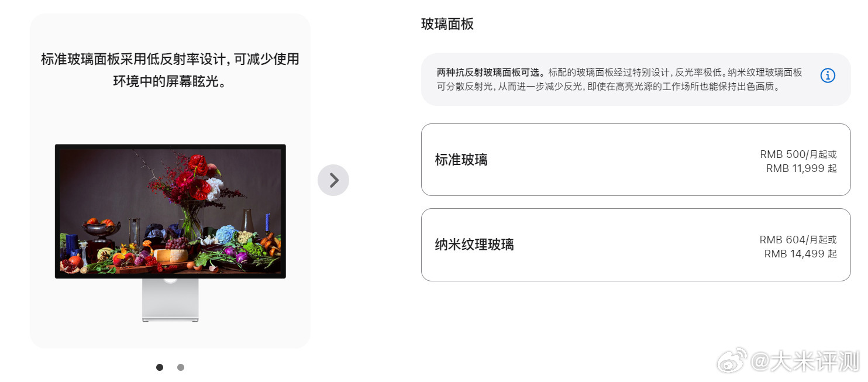Advance the gallery with the right chevron arrow
868x382 pixels.
click(x=333, y=180)
